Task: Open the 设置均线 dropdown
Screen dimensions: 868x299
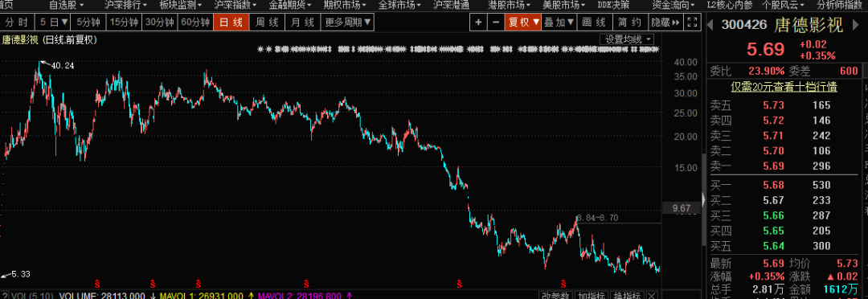Action: (627, 39)
